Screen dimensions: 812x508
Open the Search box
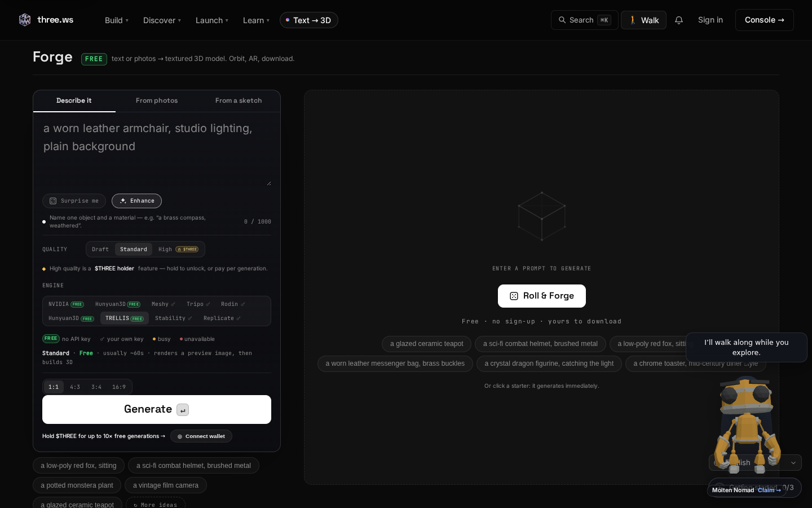coord(584,20)
